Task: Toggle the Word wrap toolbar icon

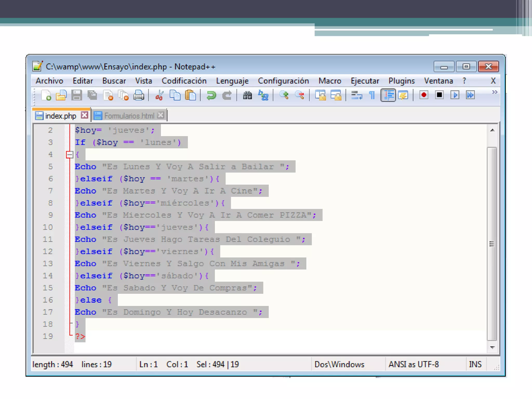Action: coord(356,95)
